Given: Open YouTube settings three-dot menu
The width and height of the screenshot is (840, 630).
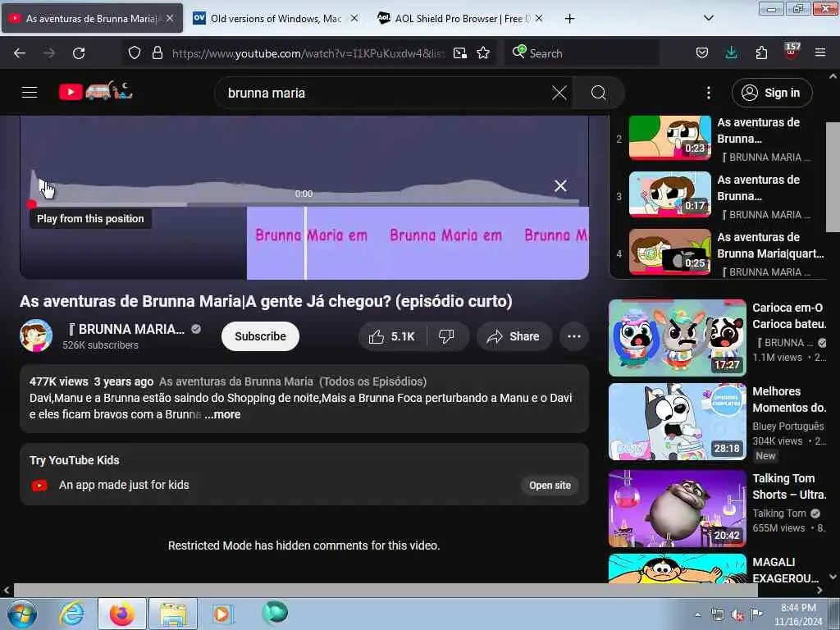Looking at the screenshot, I should click(708, 93).
